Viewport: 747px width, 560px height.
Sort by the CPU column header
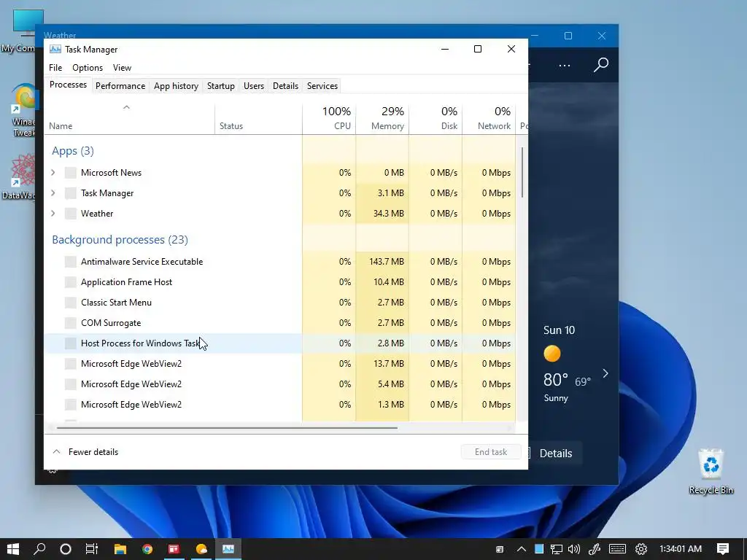pos(329,118)
